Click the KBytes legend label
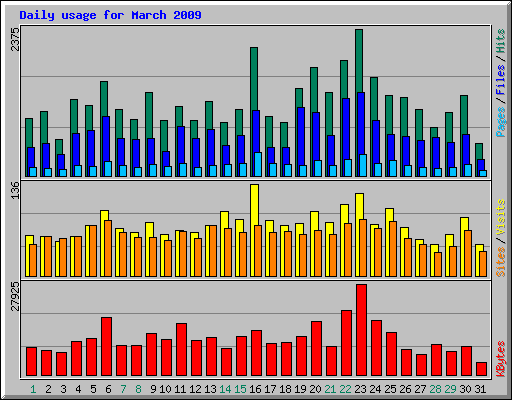This screenshot has height=400, width=512. (500, 359)
